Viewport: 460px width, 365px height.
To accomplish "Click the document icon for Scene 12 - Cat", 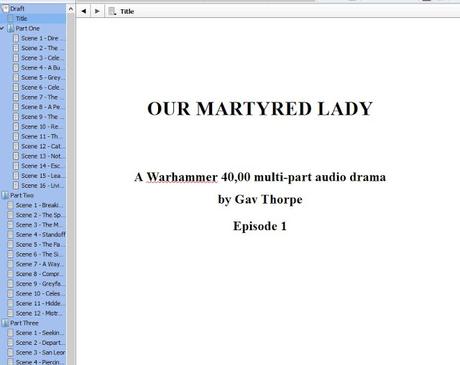I will (16, 146).
